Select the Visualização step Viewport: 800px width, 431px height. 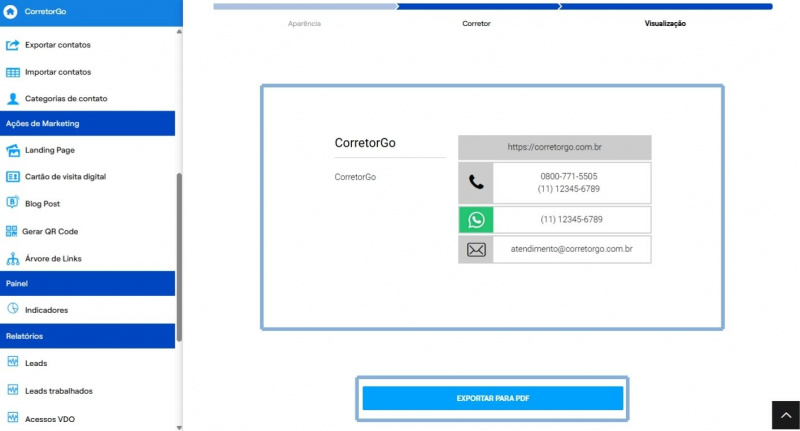coord(665,23)
